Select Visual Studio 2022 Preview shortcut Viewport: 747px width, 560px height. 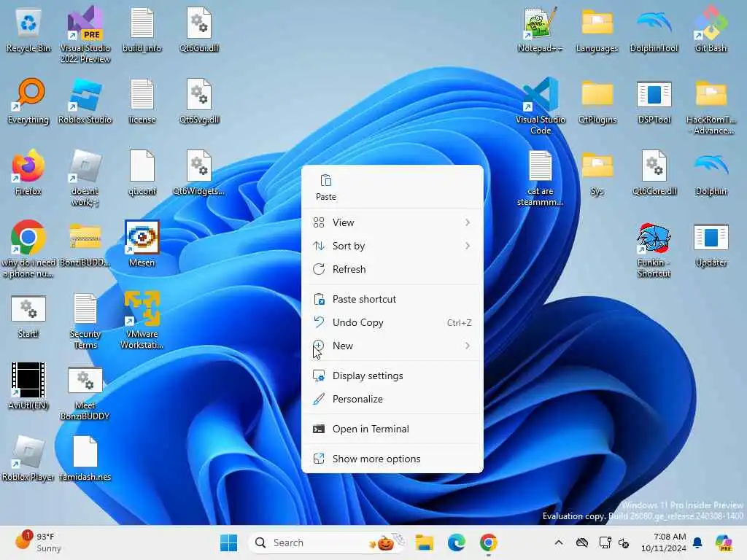(85, 35)
